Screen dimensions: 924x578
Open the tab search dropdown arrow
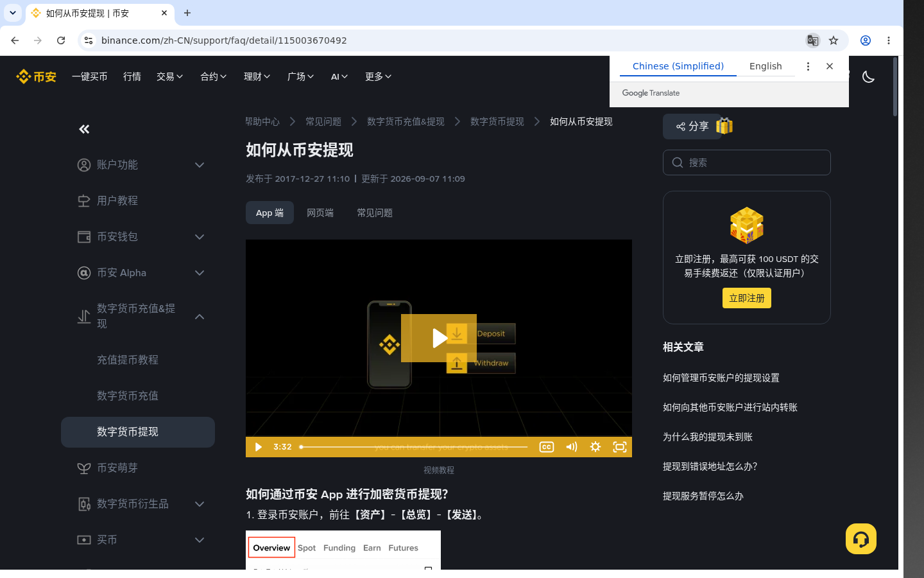13,13
